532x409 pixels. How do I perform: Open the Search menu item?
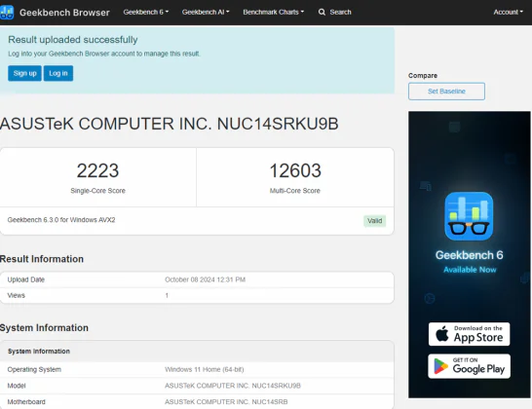(x=335, y=13)
